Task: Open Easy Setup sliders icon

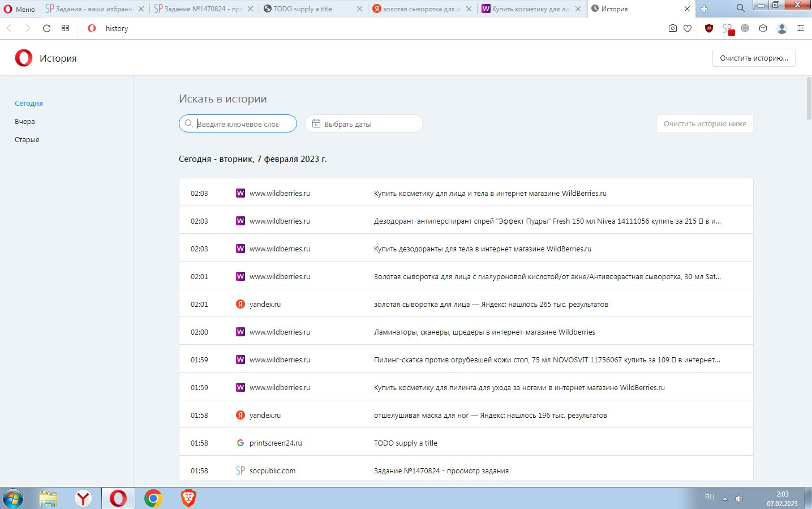Action: 800,28
